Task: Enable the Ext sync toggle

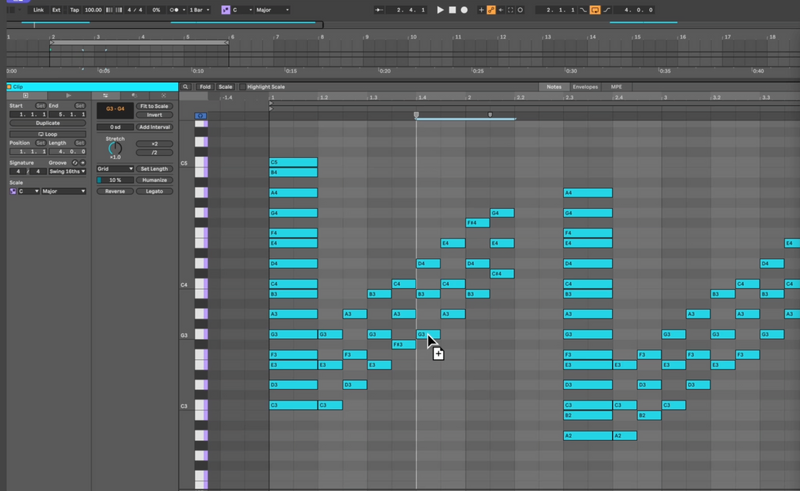Action: (56, 10)
